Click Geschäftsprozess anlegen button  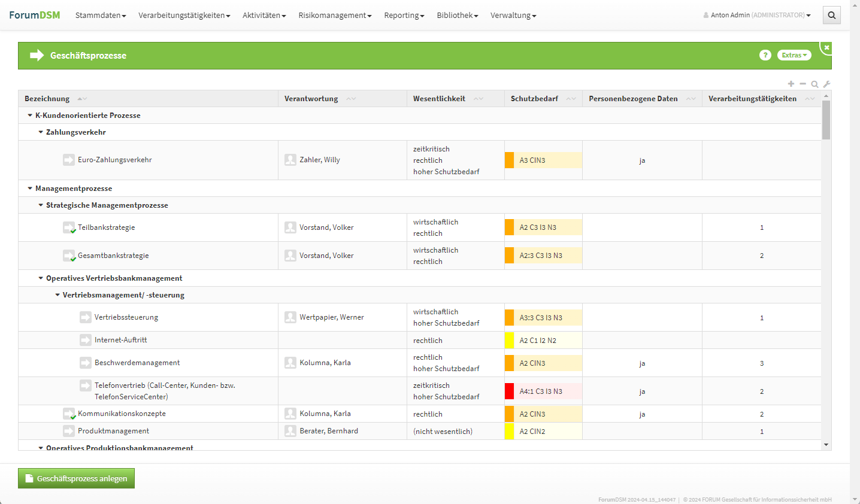coord(76,478)
